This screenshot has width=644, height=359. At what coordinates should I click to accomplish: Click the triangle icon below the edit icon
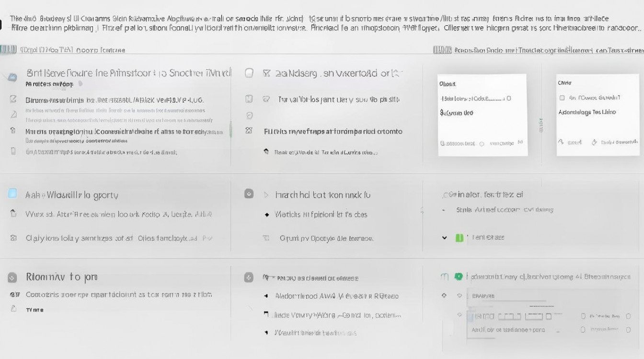tap(13, 114)
